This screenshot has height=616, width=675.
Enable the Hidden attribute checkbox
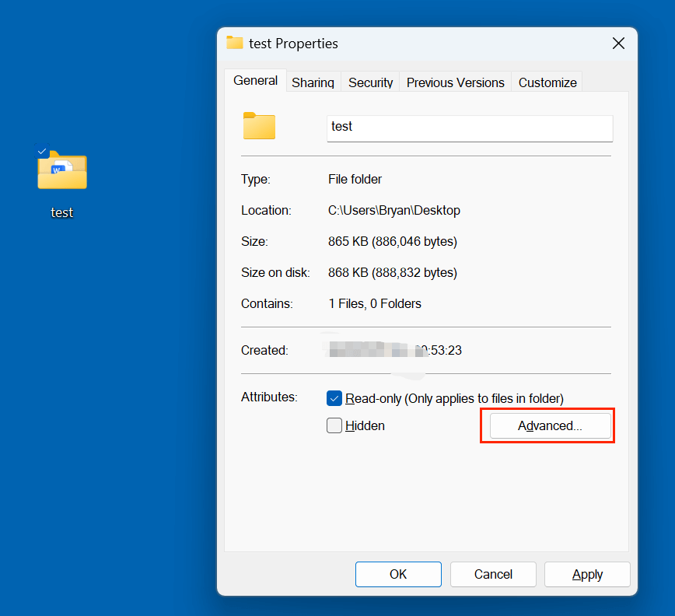pos(334,425)
